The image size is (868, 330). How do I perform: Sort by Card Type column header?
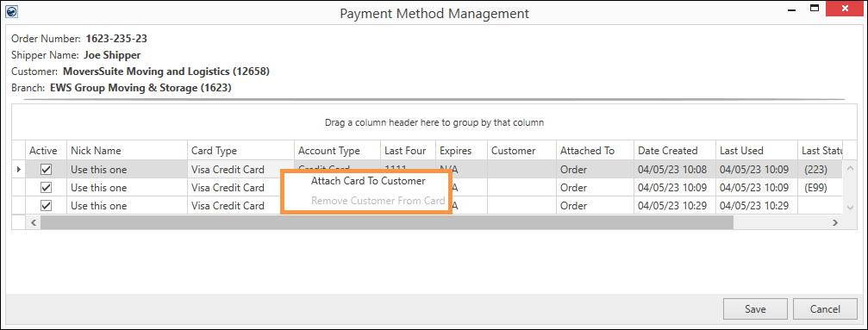pos(240,151)
